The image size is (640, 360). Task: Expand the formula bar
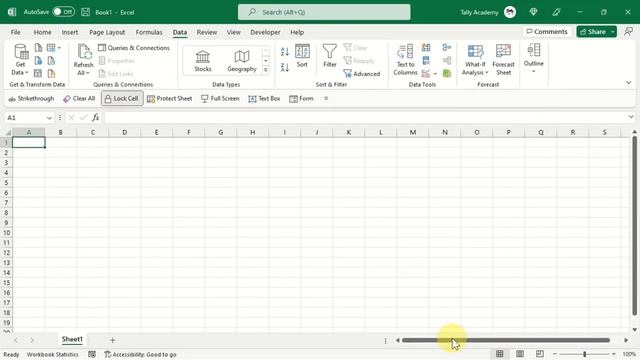[x=631, y=117]
